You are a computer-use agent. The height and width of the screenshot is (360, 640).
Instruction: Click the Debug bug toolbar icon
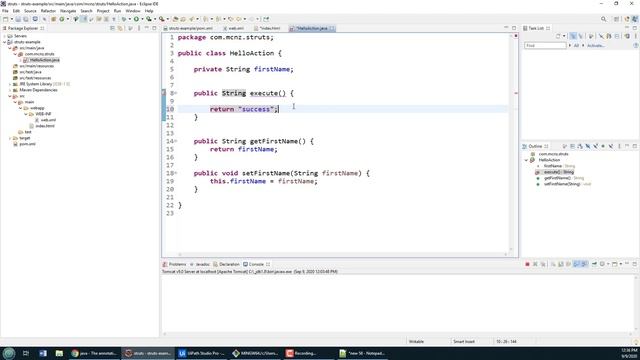(124, 19)
